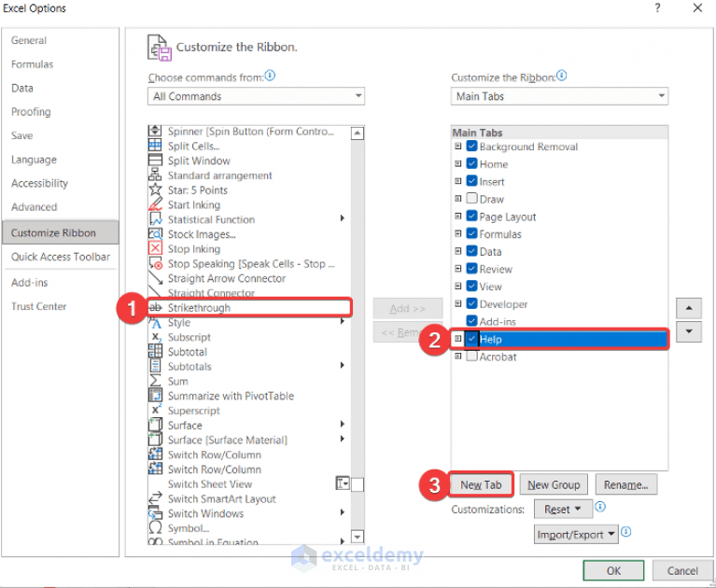The height and width of the screenshot is (588, 716).
Task: Click the Spinner form control icon
Action: pos(155,131)
